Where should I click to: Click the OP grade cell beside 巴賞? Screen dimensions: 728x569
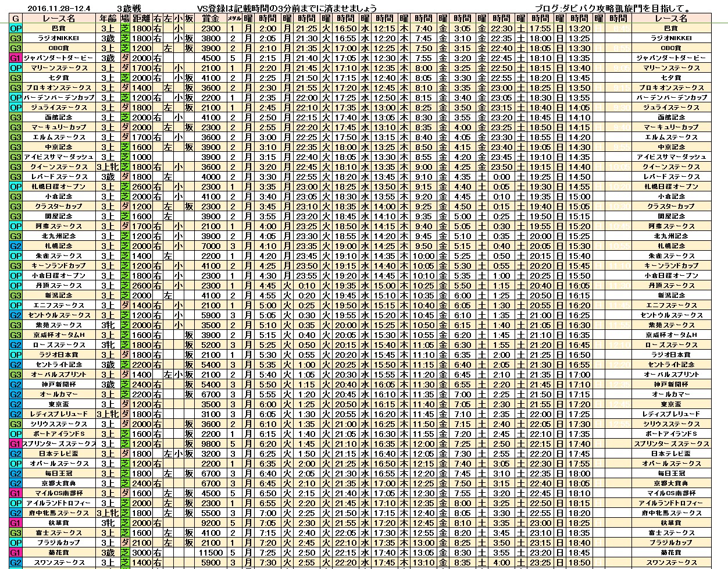click(16, 29)
